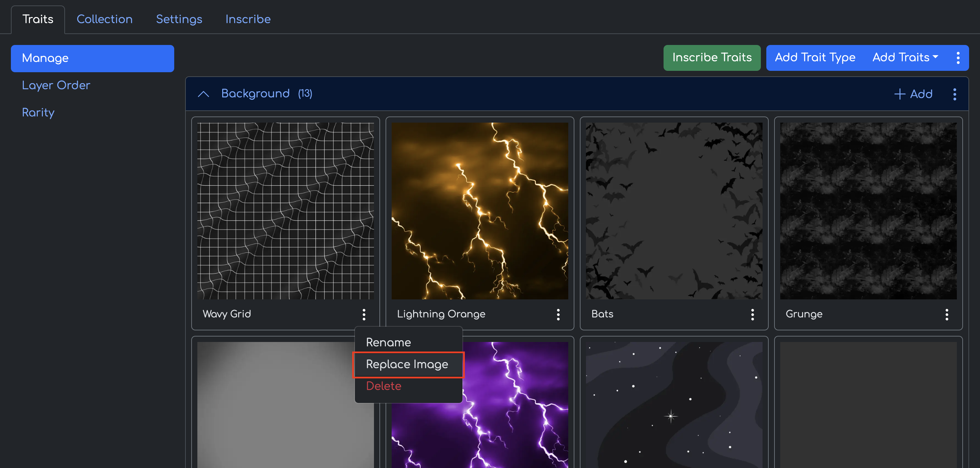This screenshot has width=980, height=468.
Task: Open Background section kebab menu
Action: pyautogui.click(x=954, y=94)
